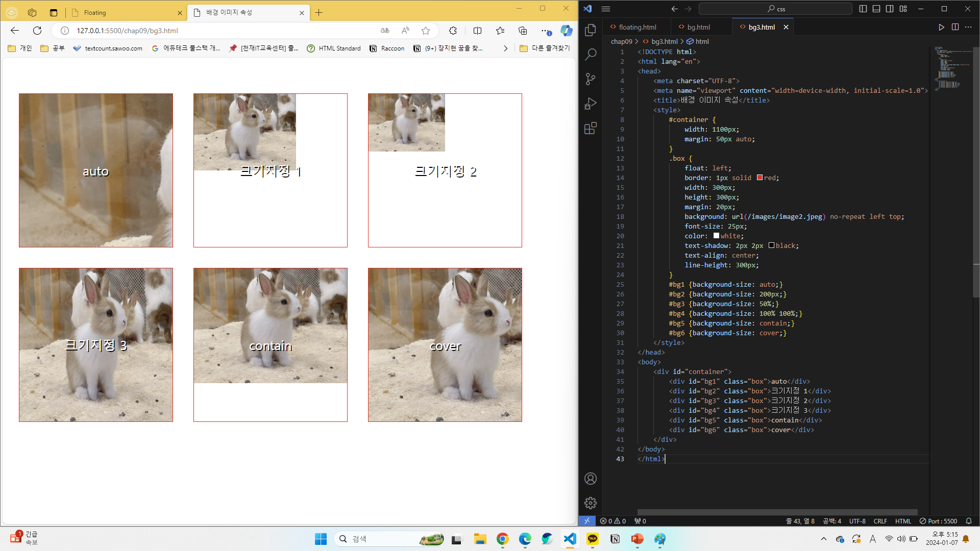Click the Port 5500 Live Server status

[938, 521]
